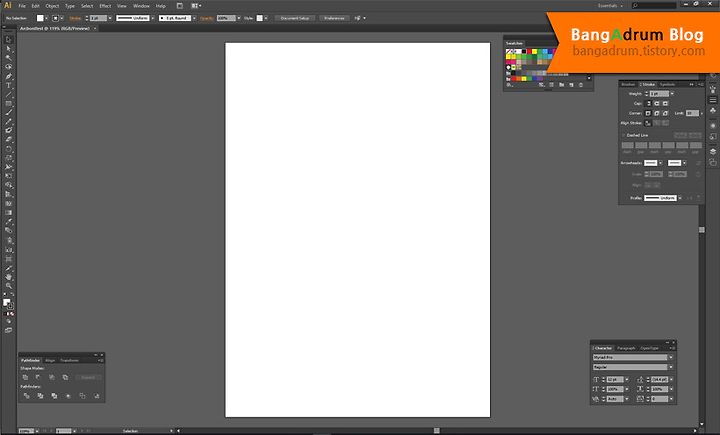Select the Pen tool
This screenshot has width=720, height=435.
[8, 76]
